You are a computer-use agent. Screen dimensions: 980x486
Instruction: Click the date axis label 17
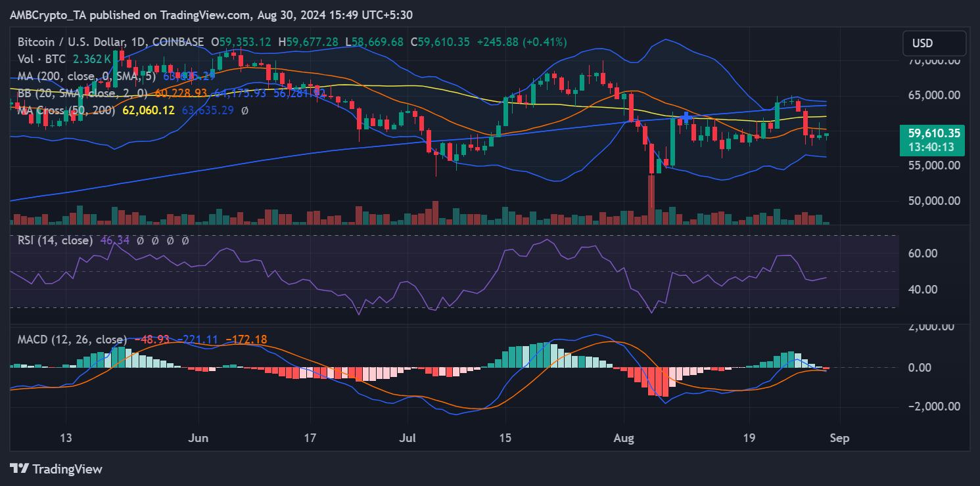[x=311, y=438]
